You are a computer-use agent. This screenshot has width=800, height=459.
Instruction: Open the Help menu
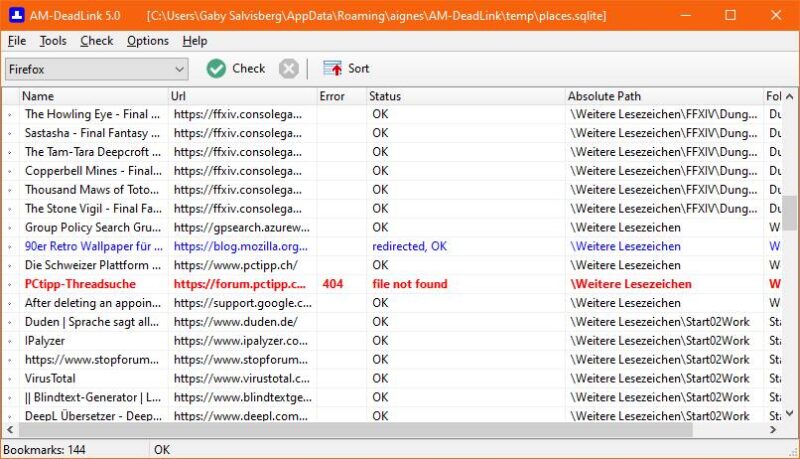tap(195, 41)
